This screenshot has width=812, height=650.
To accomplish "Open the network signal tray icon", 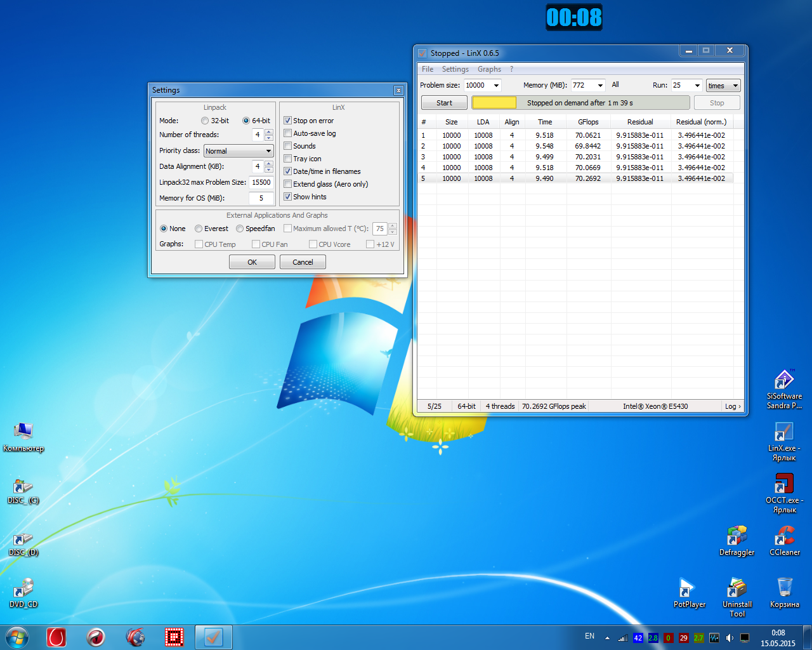I will (622, 638).
